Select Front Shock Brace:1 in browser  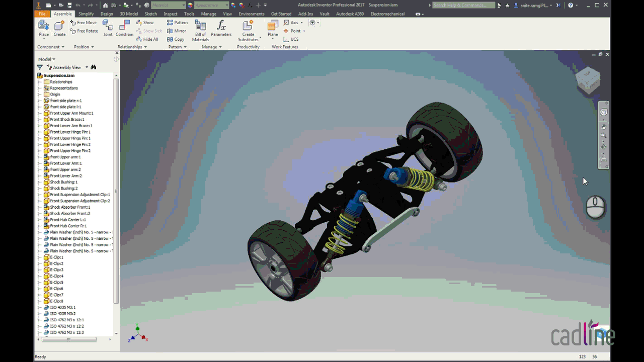[67, 120]
